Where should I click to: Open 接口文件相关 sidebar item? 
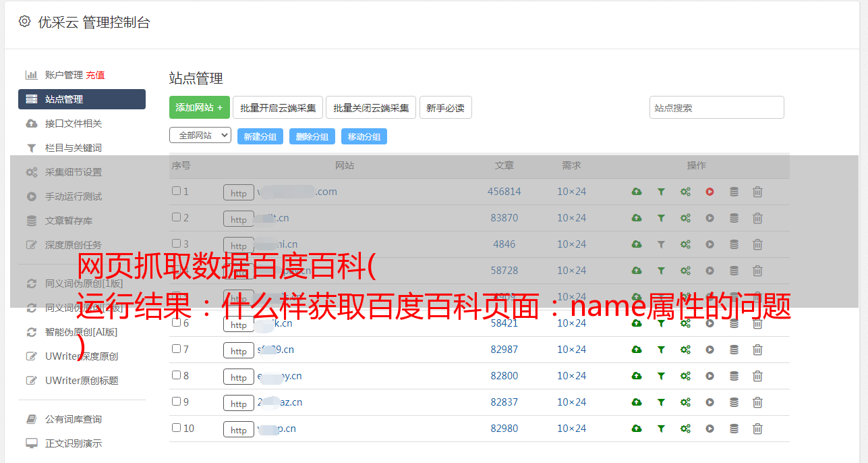[74, 124]
